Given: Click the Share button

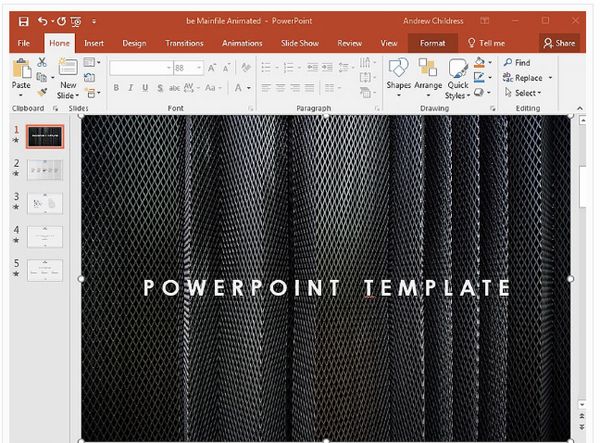Looking at the screenshot, I should point(559,43).
